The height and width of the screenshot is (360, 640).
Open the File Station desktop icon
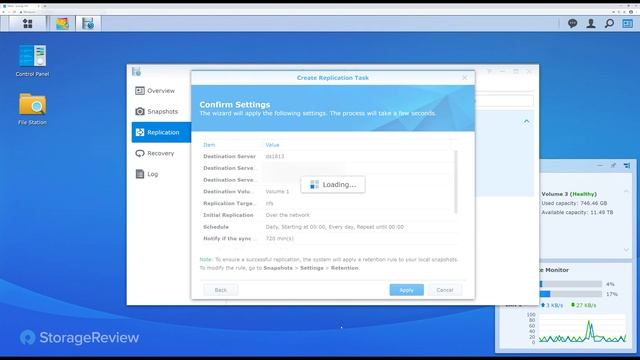click(32, 109)
